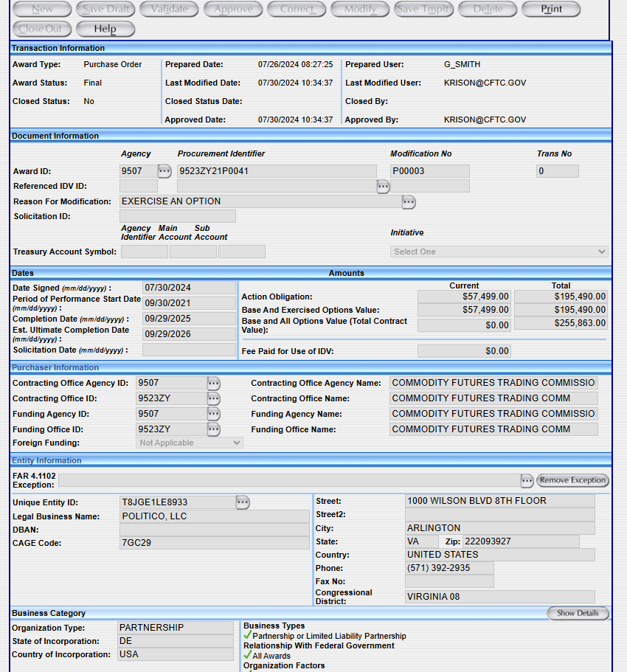Open lookup for Unique Entity ID

click(x=243, y=502)
